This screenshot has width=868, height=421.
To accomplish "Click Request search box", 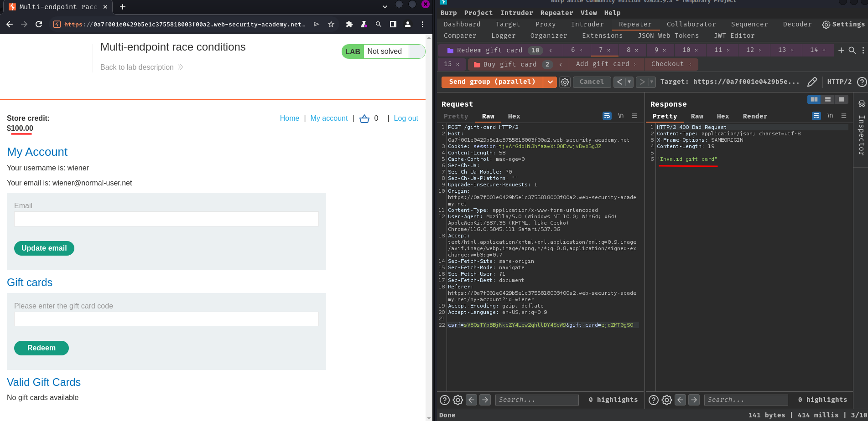I will (x=537, y=400).
